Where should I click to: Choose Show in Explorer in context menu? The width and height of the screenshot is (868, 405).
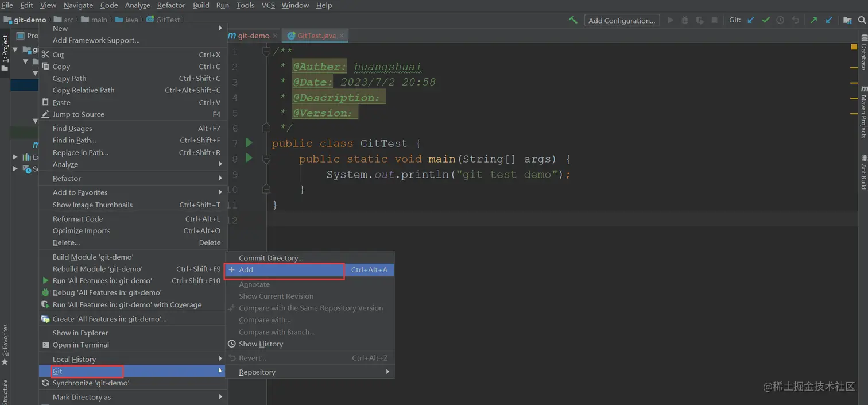tap(133, 333)
